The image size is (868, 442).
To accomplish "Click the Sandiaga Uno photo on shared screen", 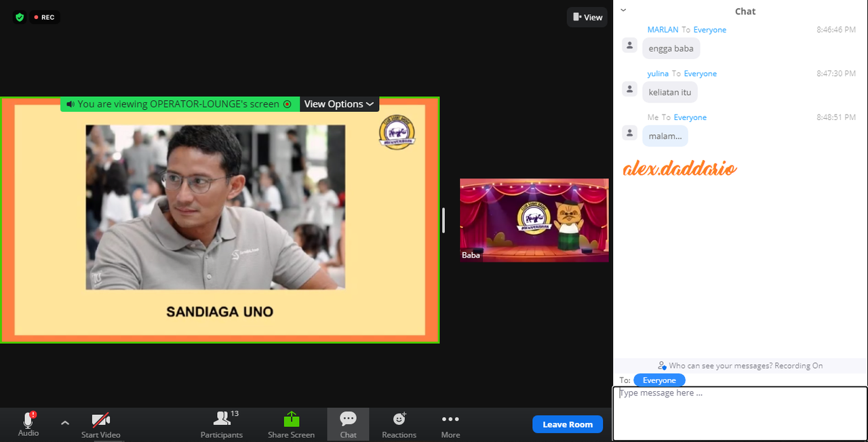I will tap(216, 207).
